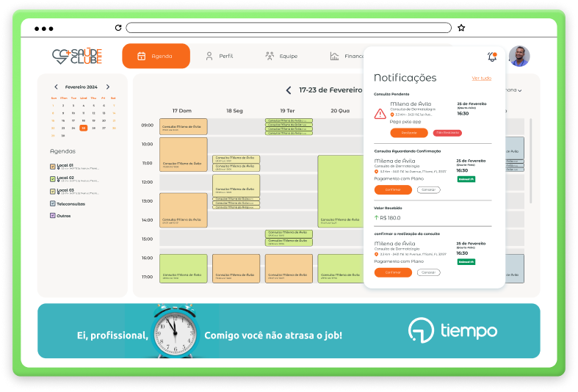Open the user profile avatar
Image resolution: width=578 pixels, height=392 pixels.
click(x=519, y=57)
